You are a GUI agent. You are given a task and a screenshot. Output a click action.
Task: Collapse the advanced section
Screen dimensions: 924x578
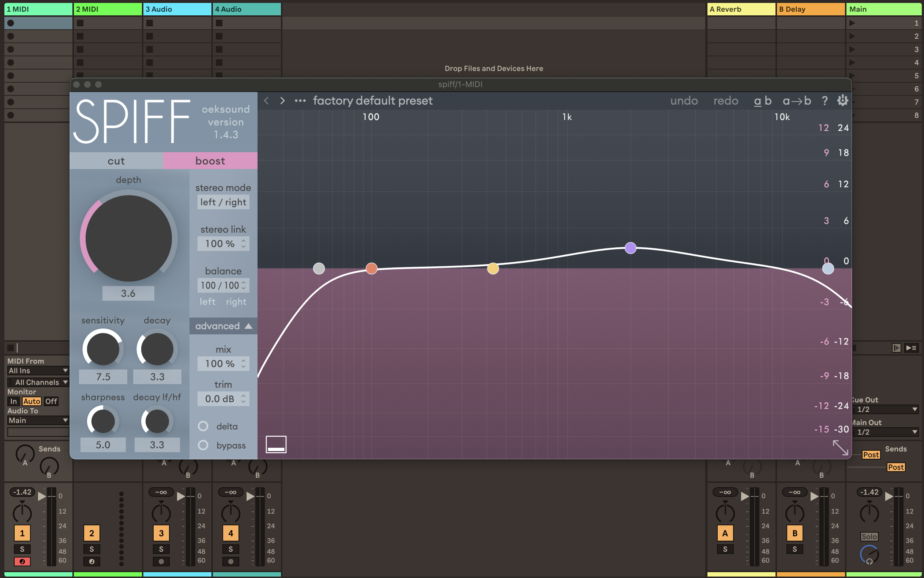(223, 326)
